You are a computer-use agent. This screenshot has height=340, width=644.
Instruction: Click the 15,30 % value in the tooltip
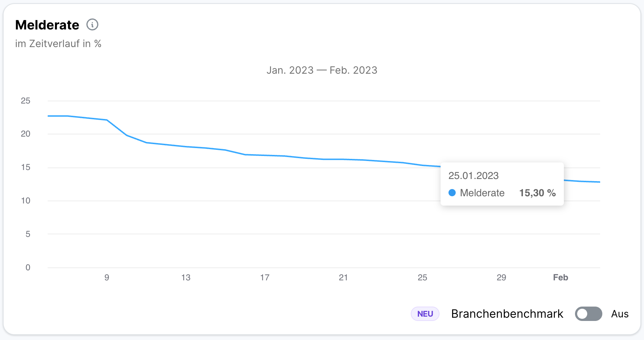coord(537,193)
